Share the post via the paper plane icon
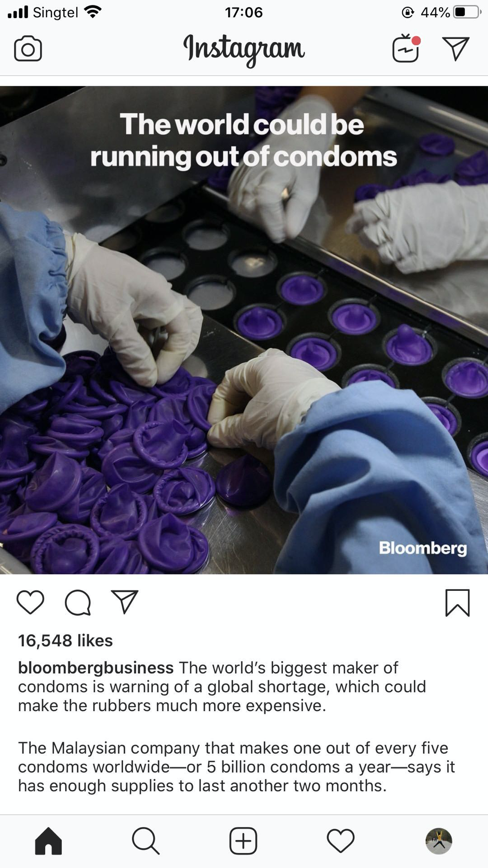This screenshot has height=868, width=488. point(124,602)
